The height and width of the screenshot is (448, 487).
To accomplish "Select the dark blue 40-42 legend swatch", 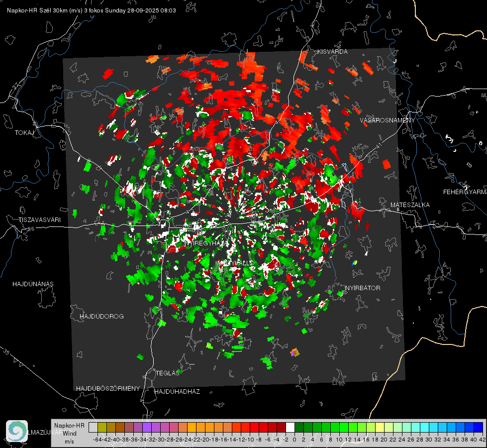I will click(x=479, y=427).
